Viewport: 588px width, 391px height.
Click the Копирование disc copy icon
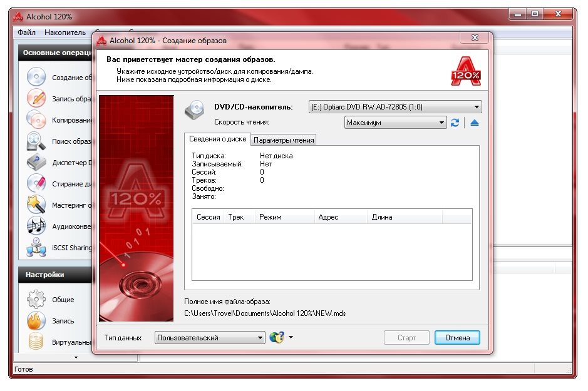click(36, 120)
